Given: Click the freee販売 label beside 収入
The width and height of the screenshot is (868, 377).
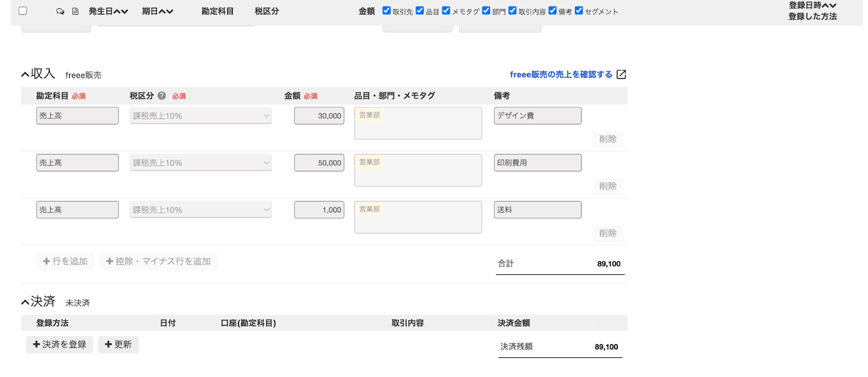Looking at the screenshot, I should point(83,75).
